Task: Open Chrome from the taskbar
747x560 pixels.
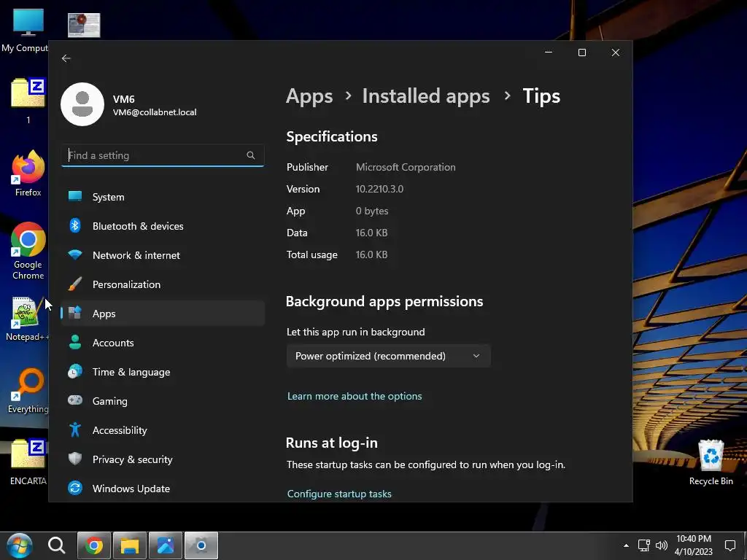Action: click(x=94, y=545)
